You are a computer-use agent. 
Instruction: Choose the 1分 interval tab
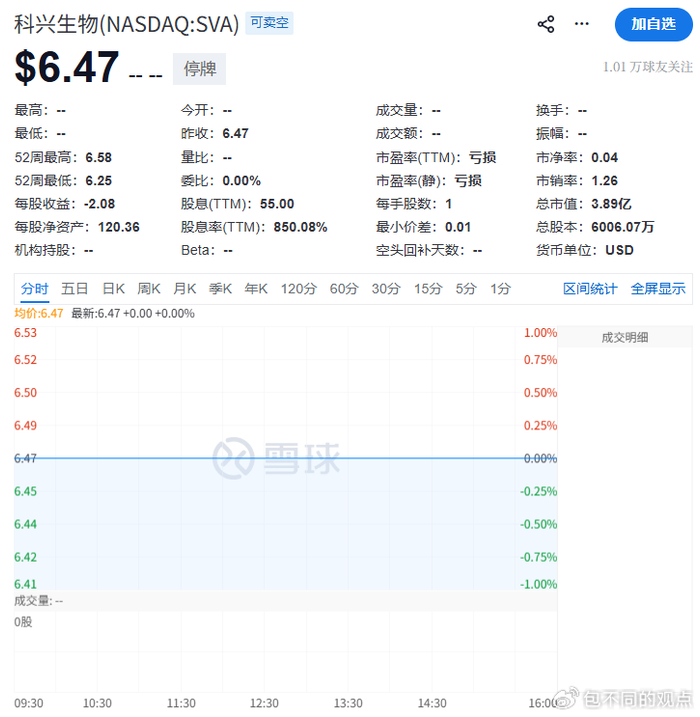click(x=500, y=289)
